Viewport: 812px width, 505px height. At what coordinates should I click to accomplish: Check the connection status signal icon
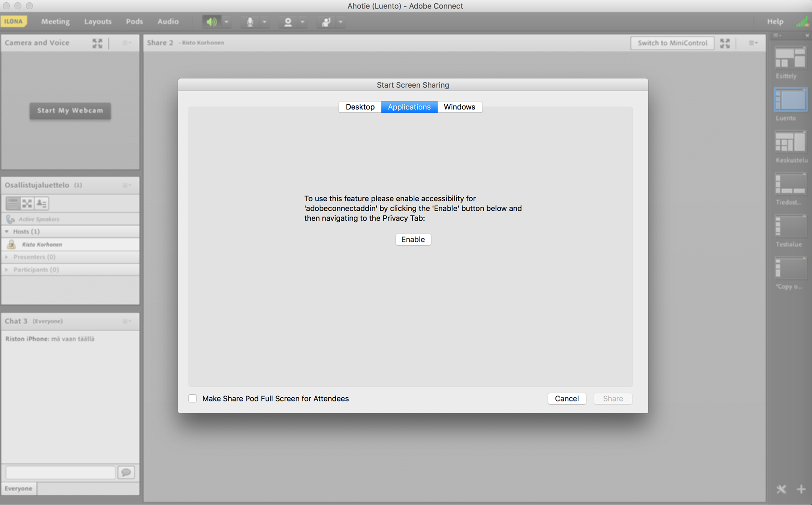[x=802, y=22]
